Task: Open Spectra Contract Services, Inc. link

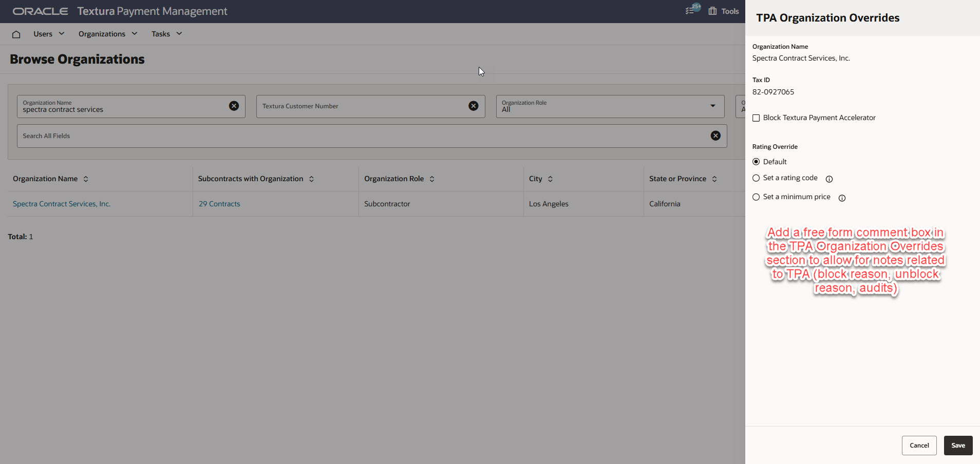Action: tap(62, 204)
